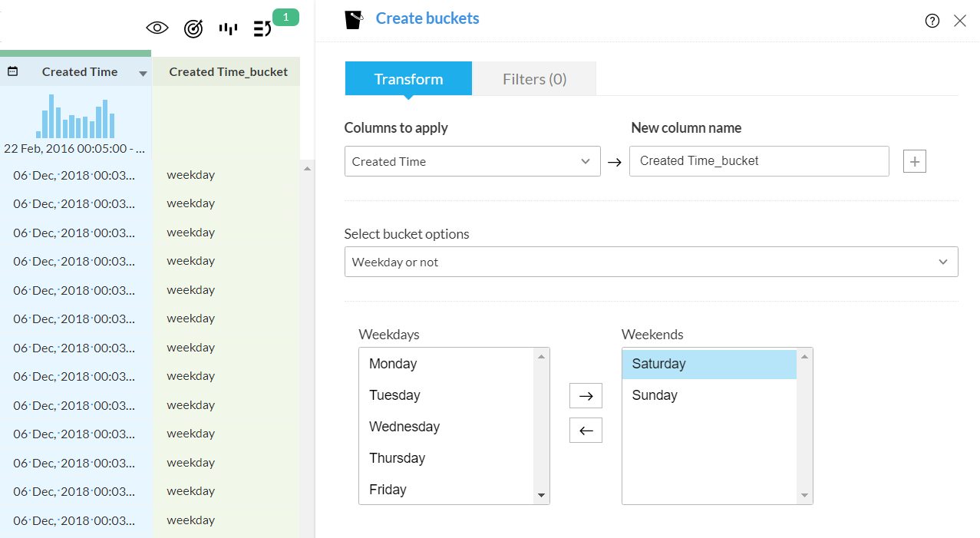Screen dimensions: 980x538
Task: Click the plus icon to add column
Action: [x=915, y=161]
